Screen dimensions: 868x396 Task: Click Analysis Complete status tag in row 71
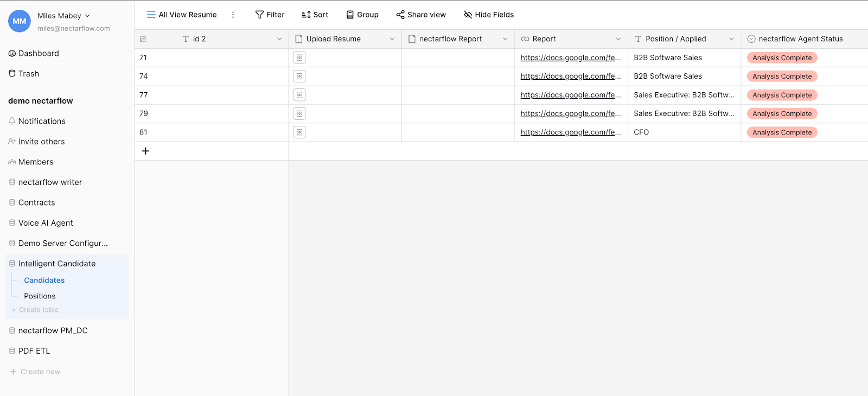click(782, 58)
